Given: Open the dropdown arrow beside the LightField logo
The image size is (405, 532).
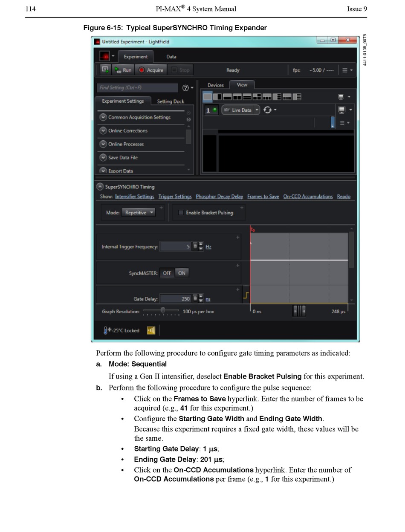Looking at the screenshot, I should click(x=113, y=56).
